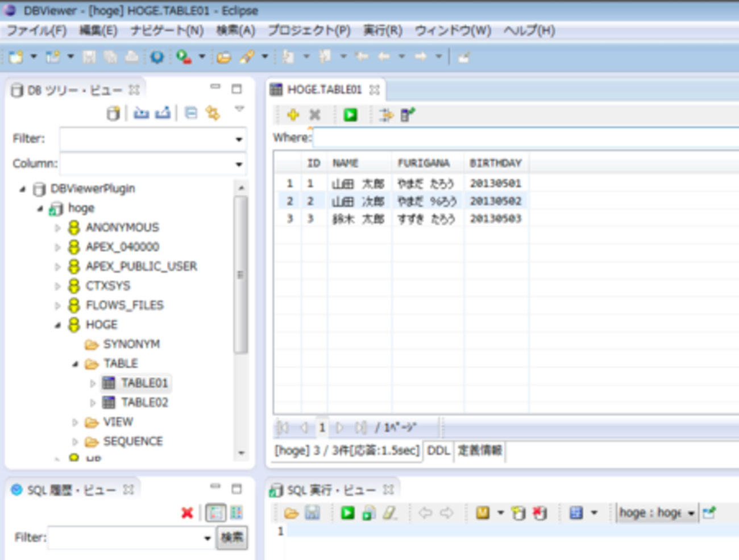The width and height of the screenshot is (739, 560).
Task: Click line 1 of the SQL editor
Action: coord(512,531)
